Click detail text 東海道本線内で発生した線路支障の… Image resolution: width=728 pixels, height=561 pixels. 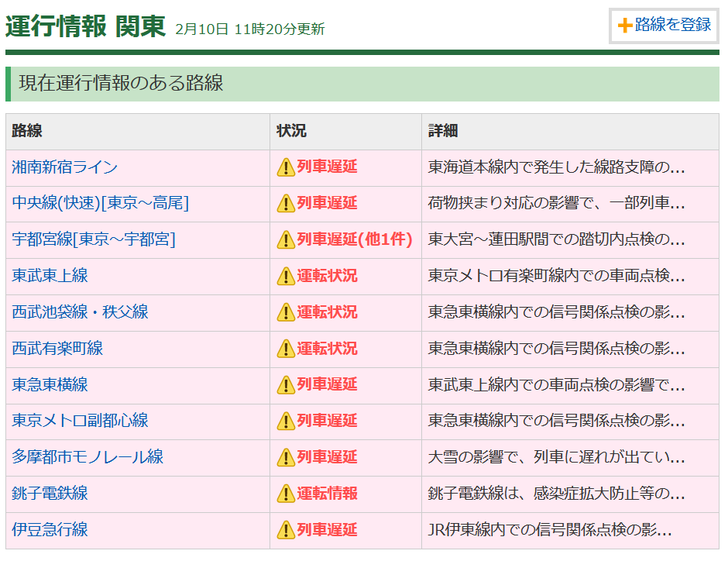click(x=556, y=167)
